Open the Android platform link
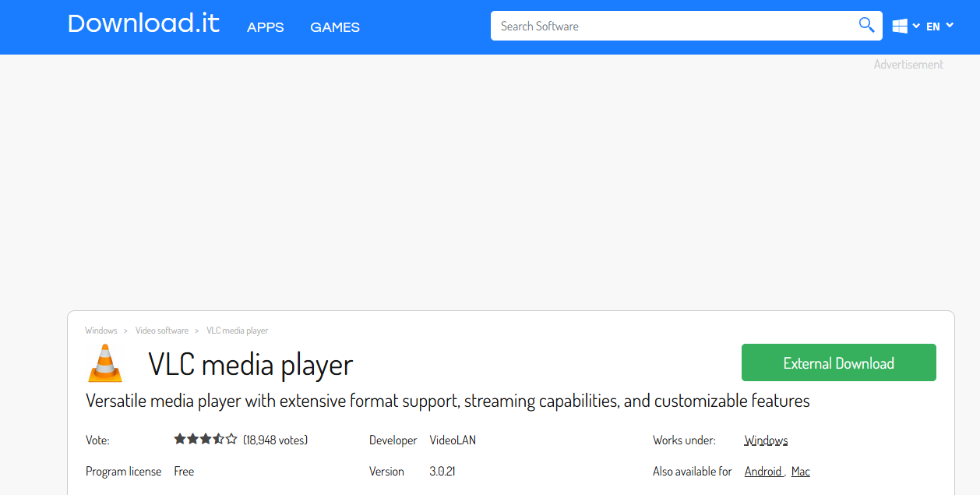The image size is (980, 495). point(763,472)
